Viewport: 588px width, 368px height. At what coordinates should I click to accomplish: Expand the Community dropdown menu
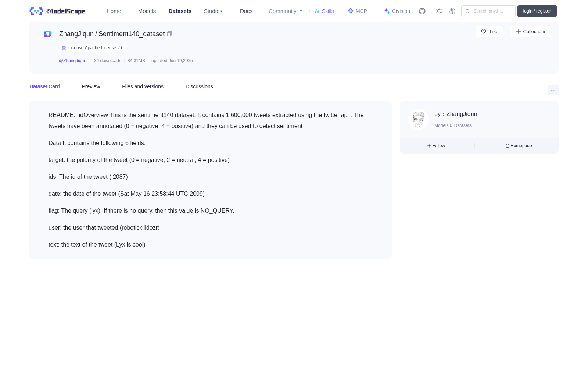click(x=286, y=11)
